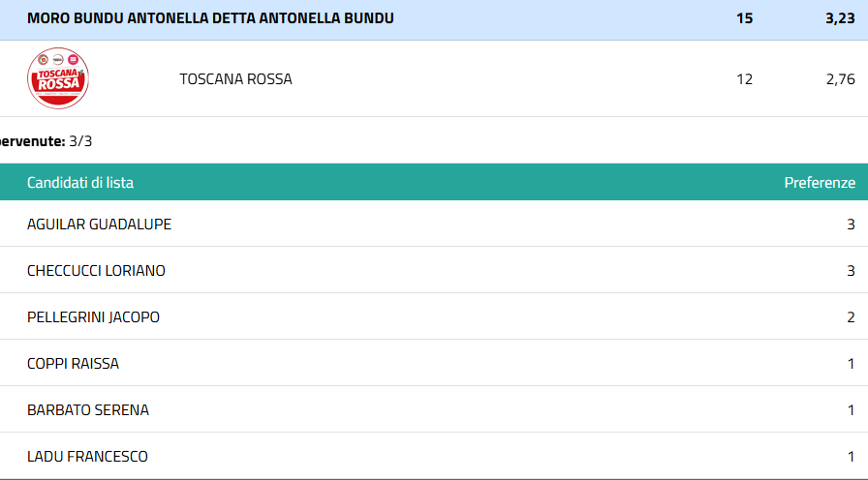Click on candidate Pellegrini Jacopo

pos(93,317)
